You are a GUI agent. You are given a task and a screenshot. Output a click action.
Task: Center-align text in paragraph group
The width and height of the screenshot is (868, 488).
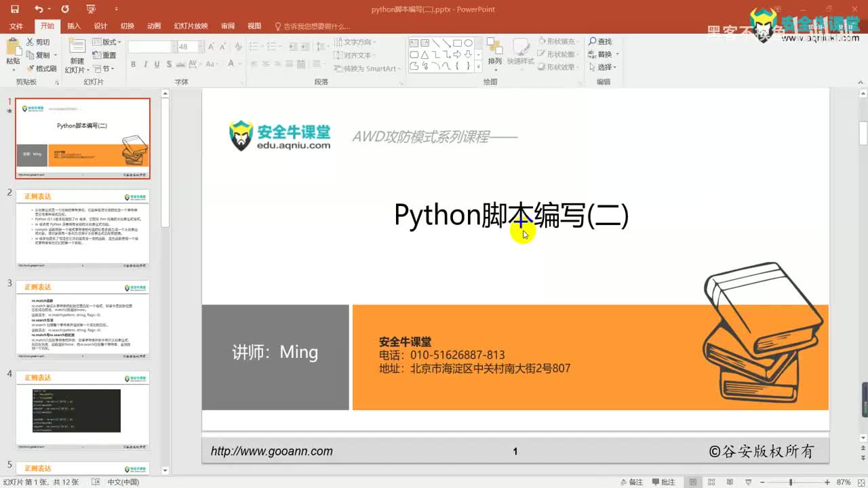[266, 65]
